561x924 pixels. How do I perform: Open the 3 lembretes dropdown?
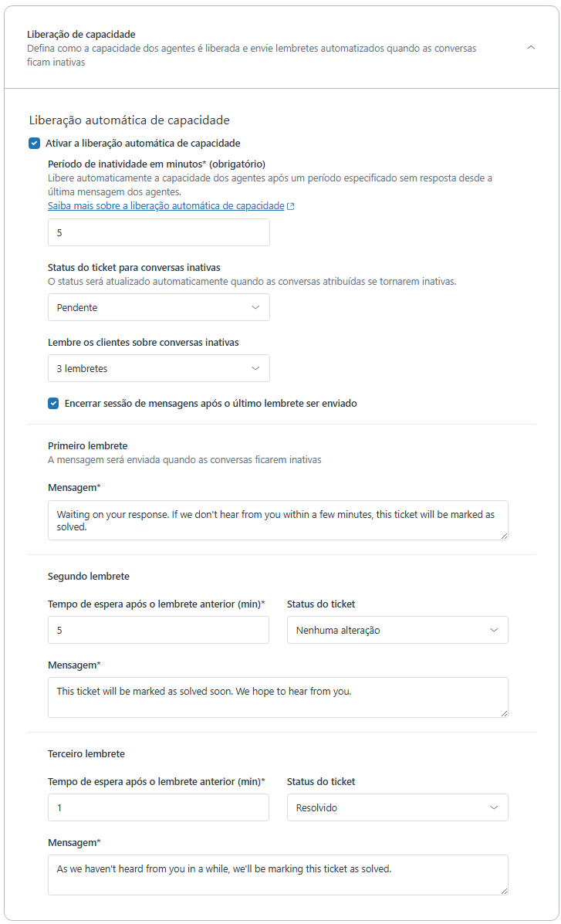click(x=159, y=368)
